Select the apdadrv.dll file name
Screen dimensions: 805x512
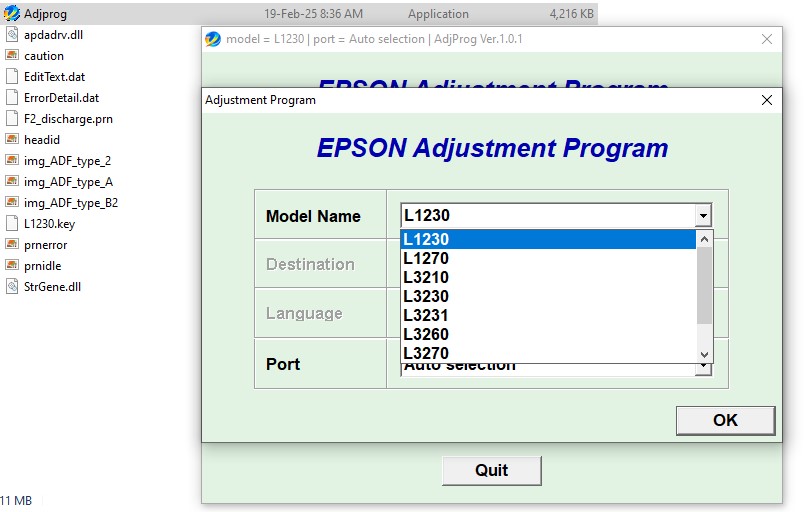pyautogui.click(x=53, y=35)
